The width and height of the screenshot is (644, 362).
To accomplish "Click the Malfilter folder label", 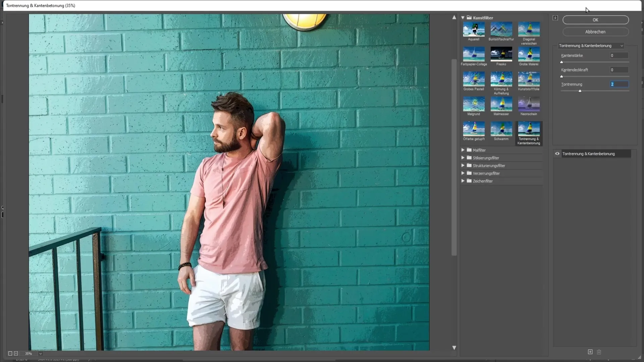I will pos(479,150).
